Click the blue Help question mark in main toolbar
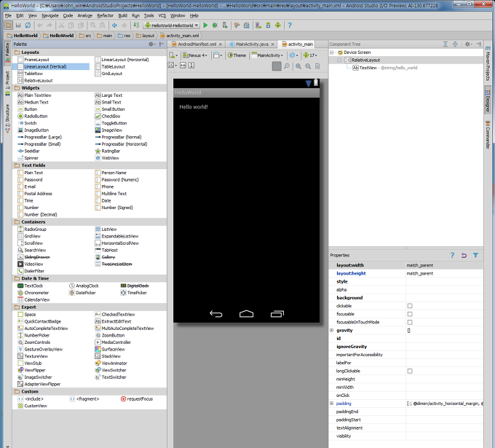This screenshot has height=448, width=495. click(x=290, y=25)
